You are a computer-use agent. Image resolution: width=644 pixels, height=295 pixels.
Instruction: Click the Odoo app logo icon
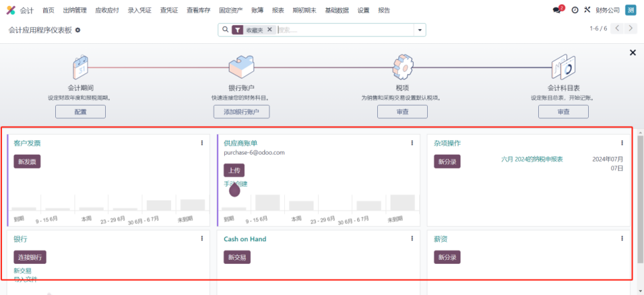(x=11, y=10)
